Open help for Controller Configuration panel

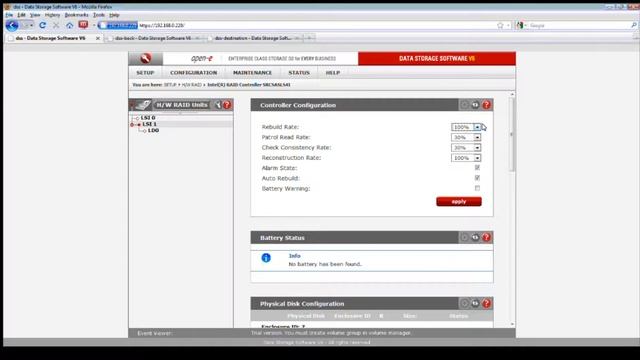coord(486,105)
